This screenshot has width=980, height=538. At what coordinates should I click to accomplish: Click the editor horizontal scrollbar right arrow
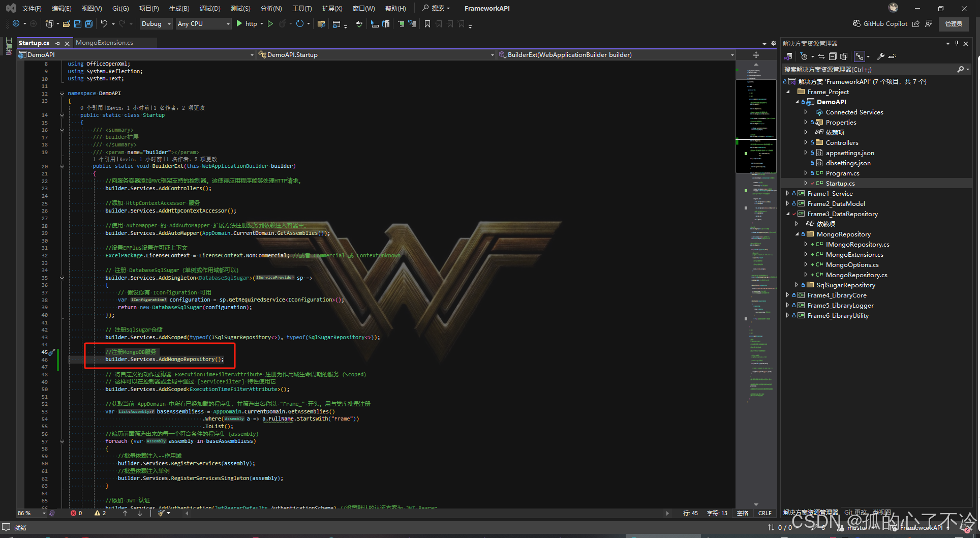(x=667, y=513)
